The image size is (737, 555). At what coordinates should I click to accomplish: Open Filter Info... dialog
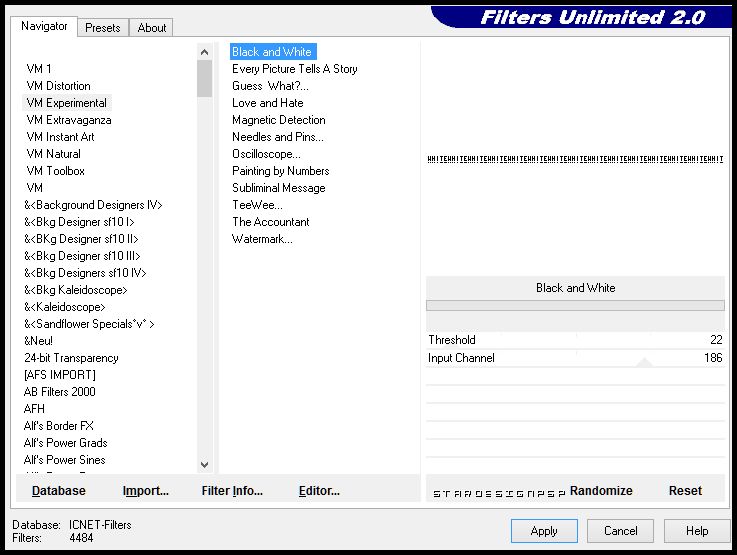[232, 491]
